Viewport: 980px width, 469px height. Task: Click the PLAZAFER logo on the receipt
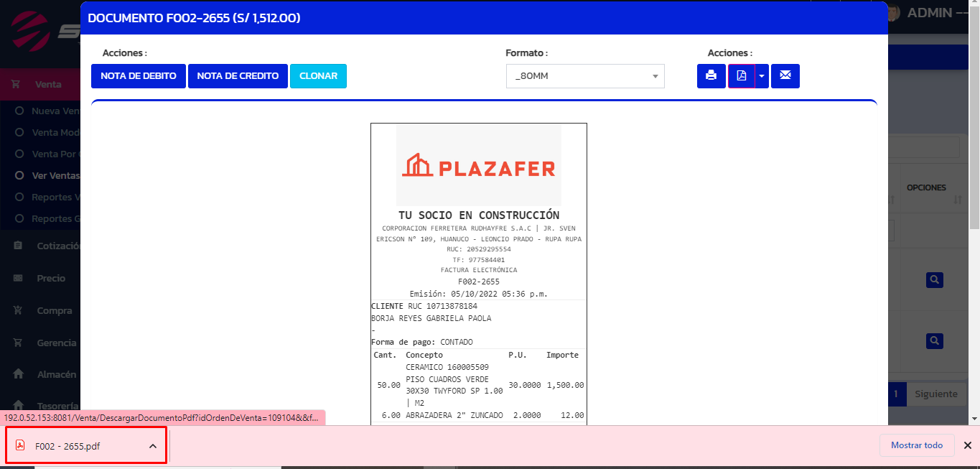click(x=479, y=166)
